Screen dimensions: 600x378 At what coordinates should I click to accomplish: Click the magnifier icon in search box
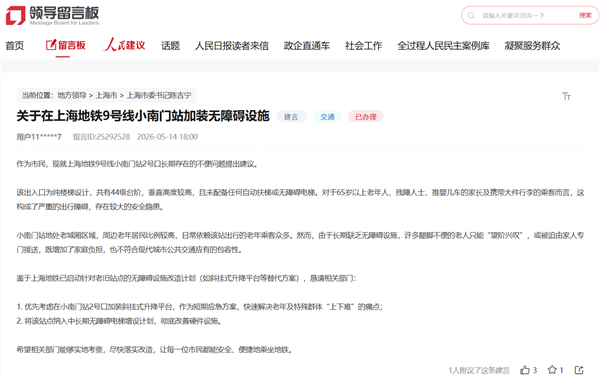pos(471,15)
